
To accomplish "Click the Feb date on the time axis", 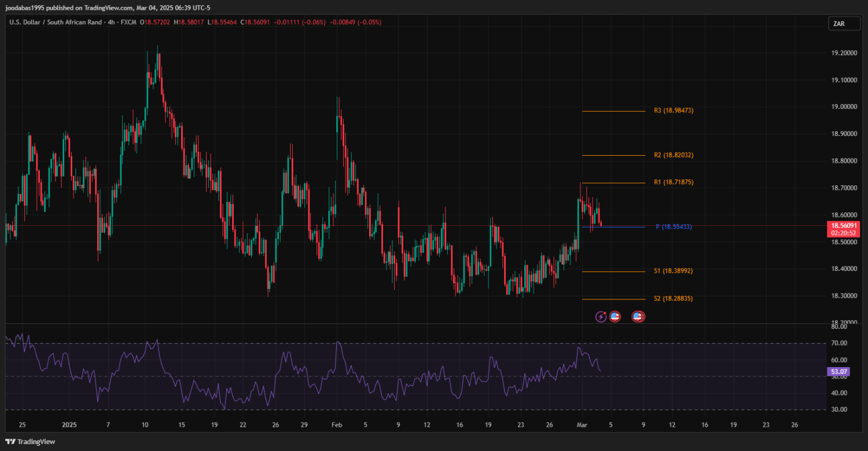I will 337,425.
